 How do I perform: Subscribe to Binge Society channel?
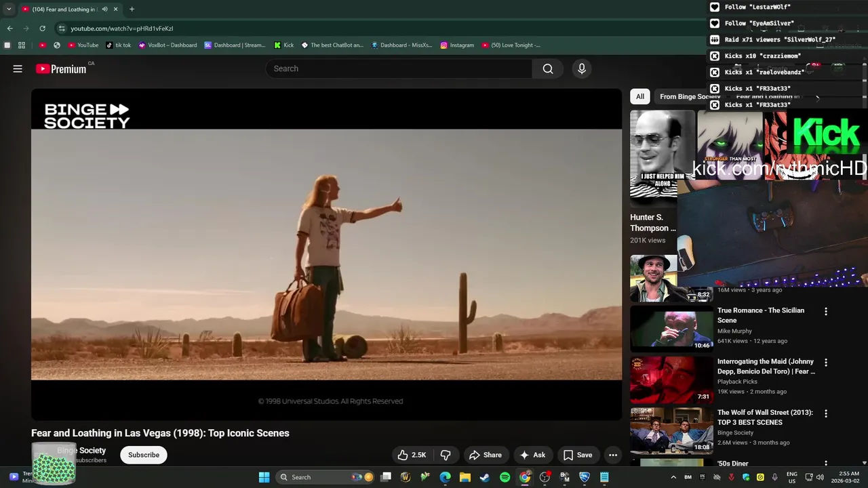coord(144,455)
